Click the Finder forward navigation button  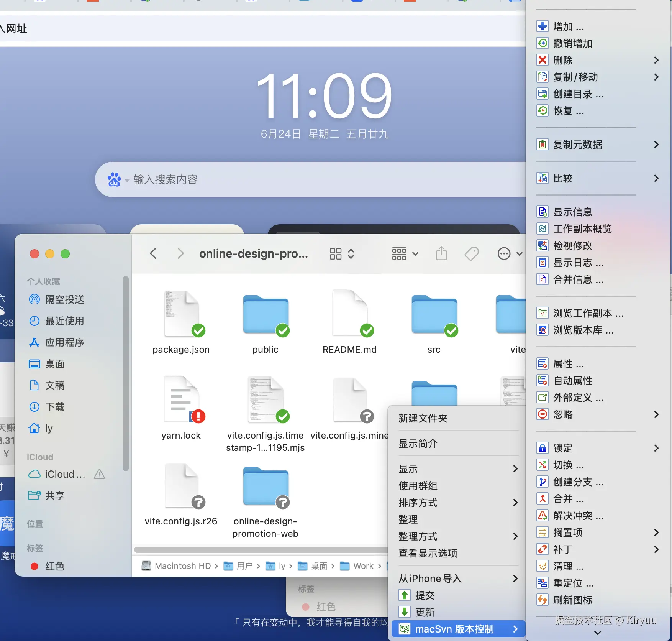click(180, 253)
